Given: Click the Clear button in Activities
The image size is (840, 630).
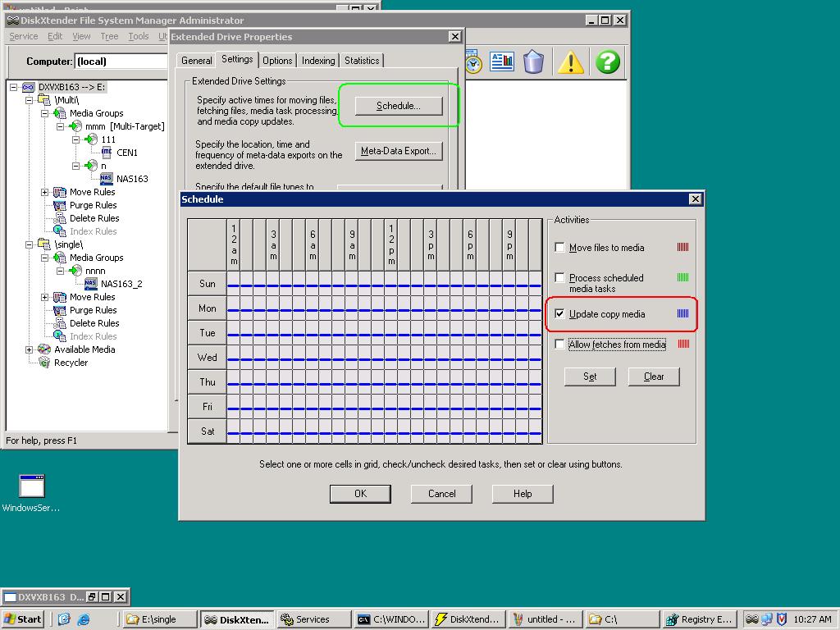Looking at the screenshot, I should (654, 376).
